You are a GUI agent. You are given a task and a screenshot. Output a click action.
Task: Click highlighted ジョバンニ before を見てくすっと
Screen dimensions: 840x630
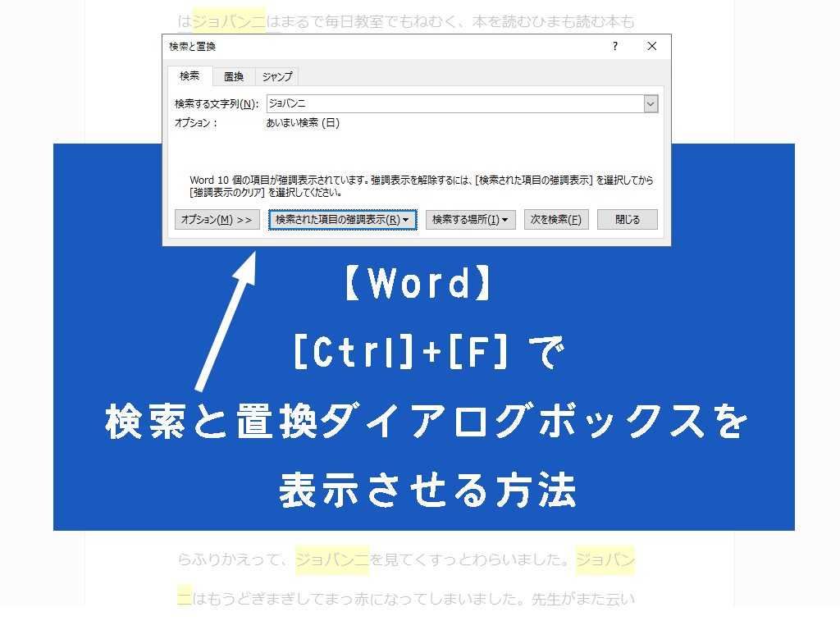coord(332,559)
